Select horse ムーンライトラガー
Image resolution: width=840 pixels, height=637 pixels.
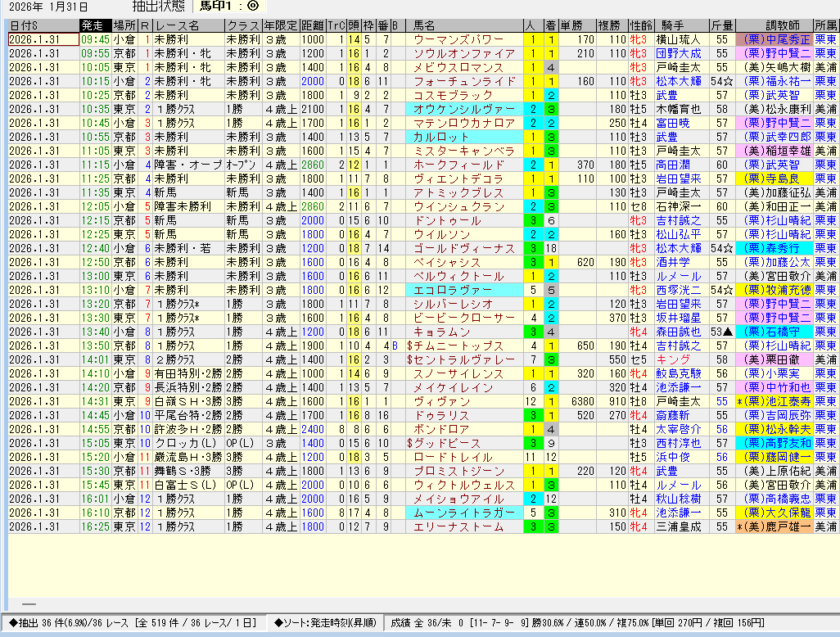(464, 513)
